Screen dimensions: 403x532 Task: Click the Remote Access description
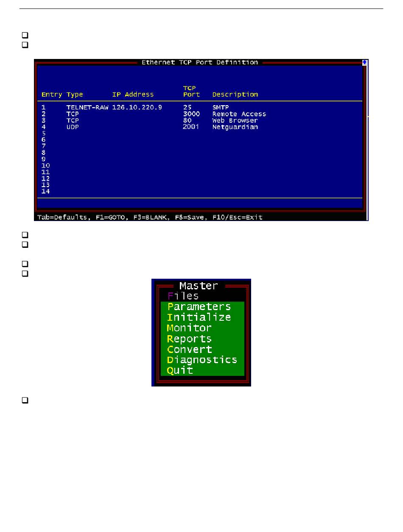point(239,114)
